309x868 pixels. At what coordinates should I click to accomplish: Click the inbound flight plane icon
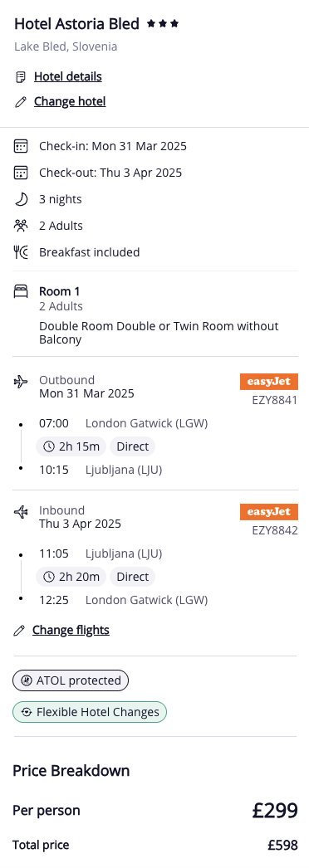tap(21, 511)
